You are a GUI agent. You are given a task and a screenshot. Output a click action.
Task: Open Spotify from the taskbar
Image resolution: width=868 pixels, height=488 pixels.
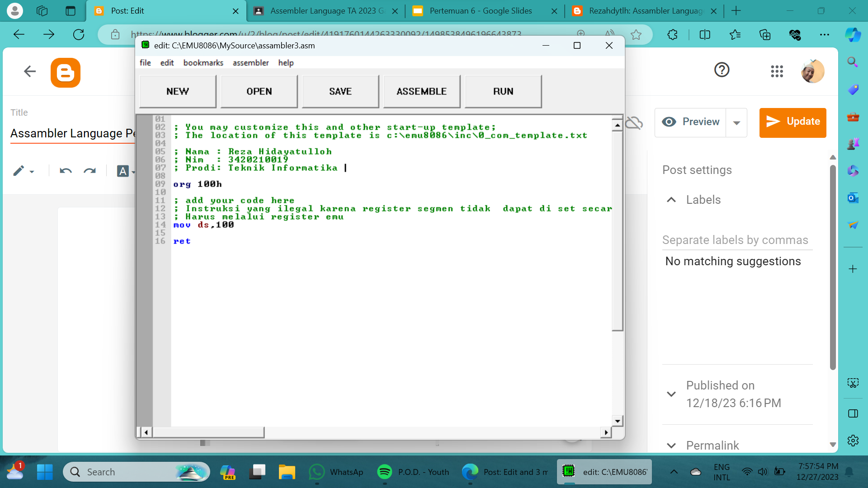point(385,472)
